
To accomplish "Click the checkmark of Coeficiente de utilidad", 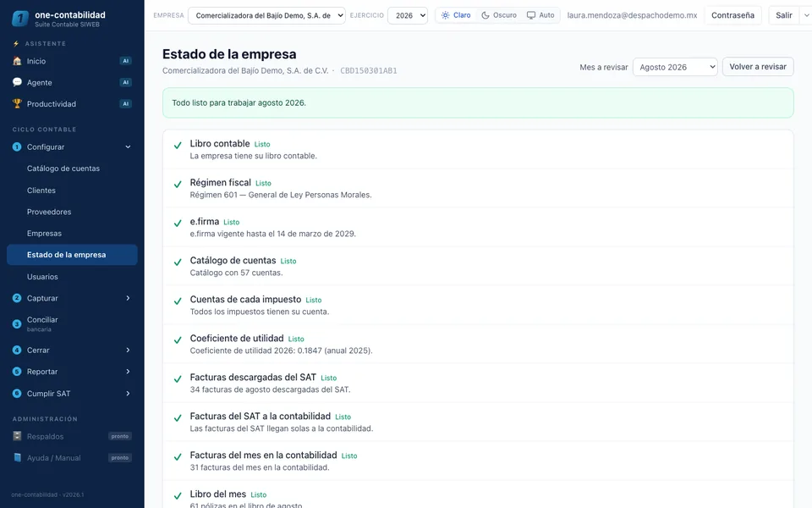I will tap(178, 340).
